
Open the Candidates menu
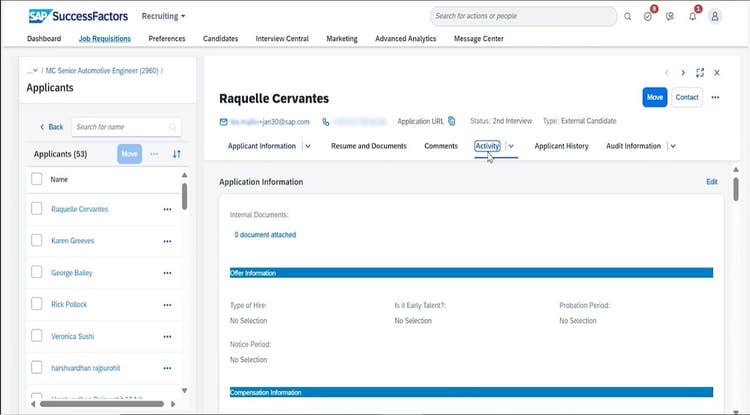click(221, 39)
